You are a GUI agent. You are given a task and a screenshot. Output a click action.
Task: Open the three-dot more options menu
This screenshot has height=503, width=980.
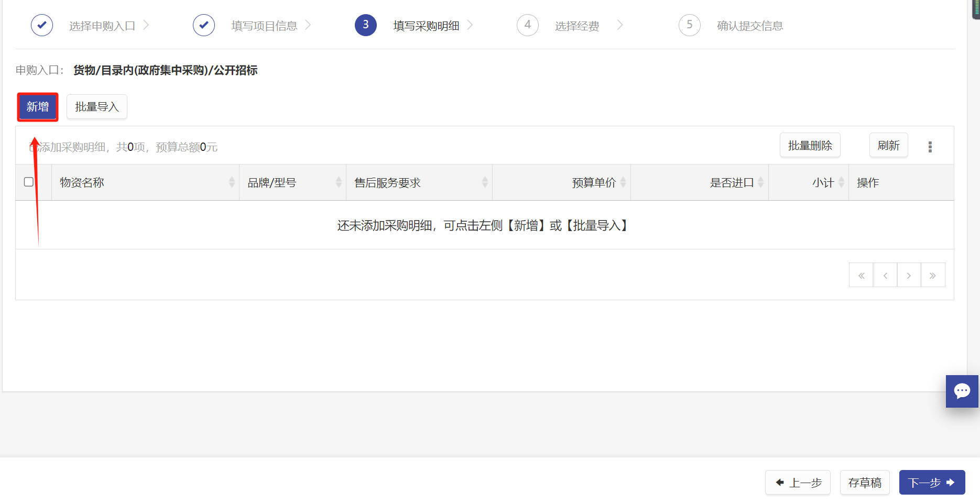point(930,147)
